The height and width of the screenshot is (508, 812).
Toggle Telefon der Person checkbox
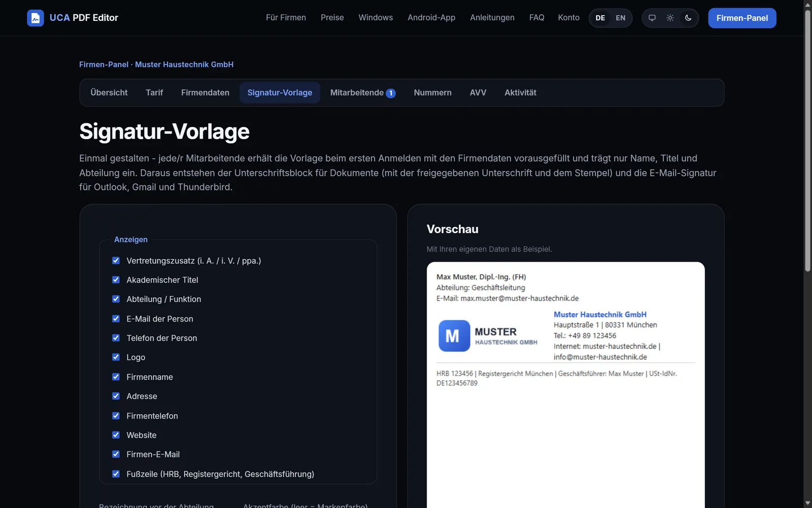coord(116,338)
